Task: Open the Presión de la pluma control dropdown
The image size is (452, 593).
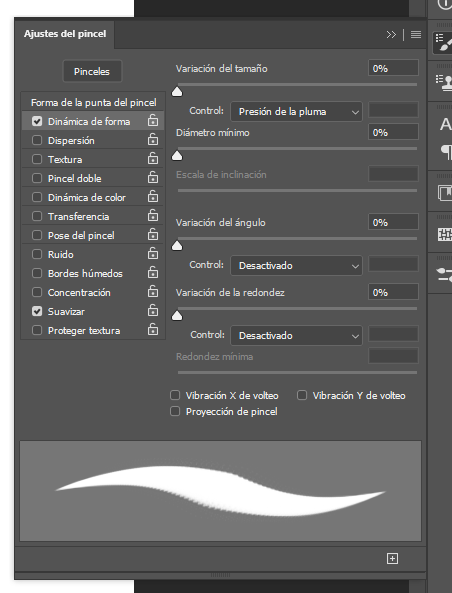Action: (x=296, y=112)
